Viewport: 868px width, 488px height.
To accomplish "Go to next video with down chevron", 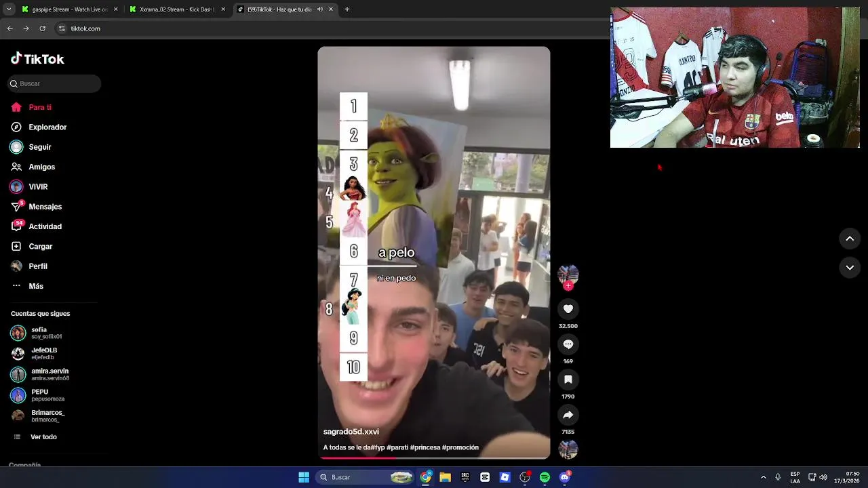I will tap(850, 268).
